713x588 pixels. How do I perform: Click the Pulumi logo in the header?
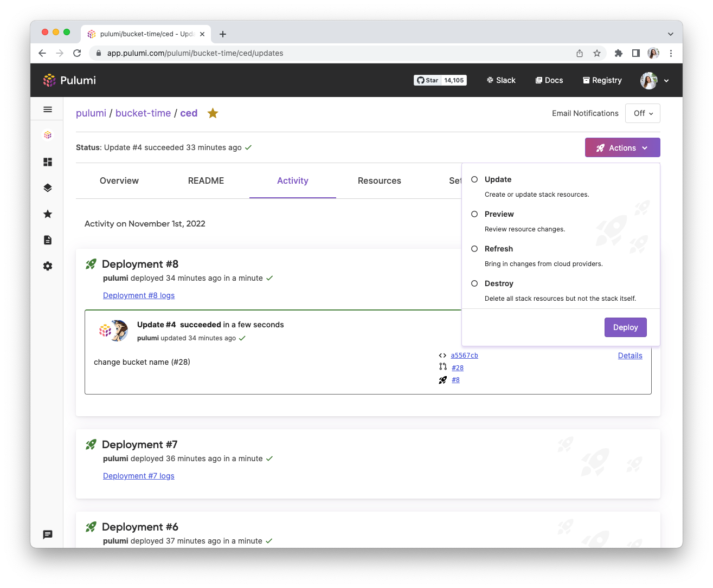pos(69,80)
